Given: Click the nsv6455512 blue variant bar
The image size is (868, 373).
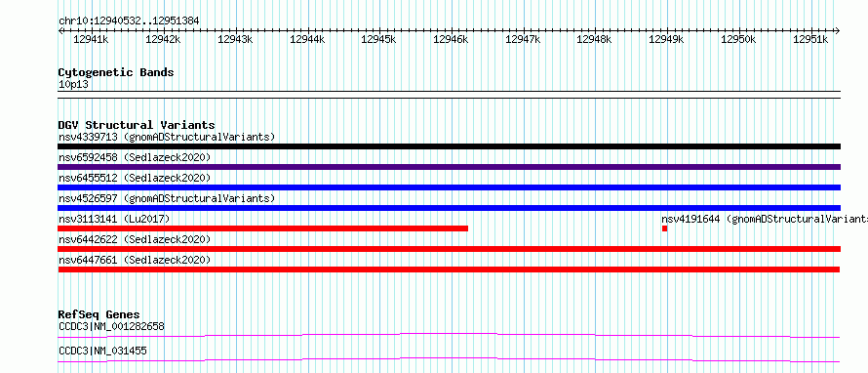Looking at the screenshot, I should 449,187.
